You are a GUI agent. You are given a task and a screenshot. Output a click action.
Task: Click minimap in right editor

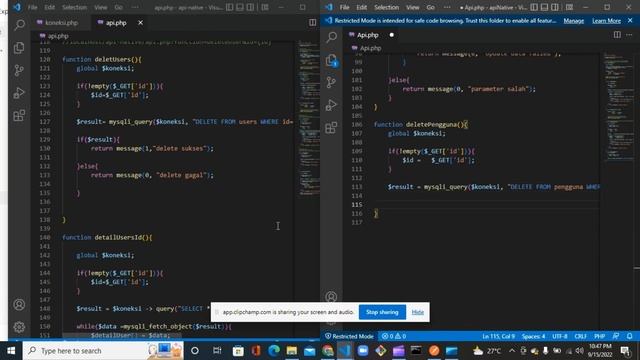click(x=620, y=106)
